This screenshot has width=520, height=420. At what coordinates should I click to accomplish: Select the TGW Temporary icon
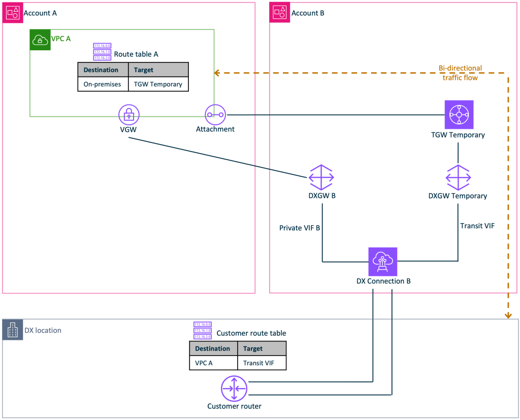(459, 115)
